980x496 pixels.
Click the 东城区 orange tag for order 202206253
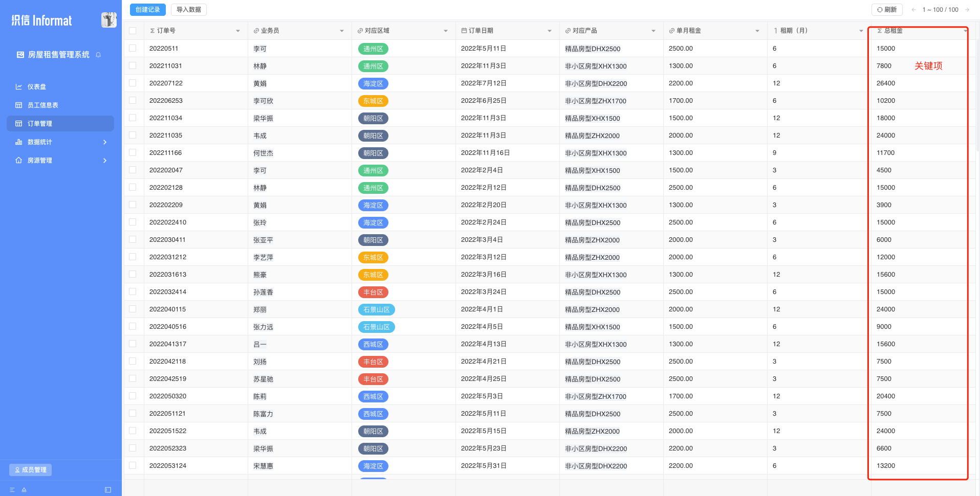tap(373, 101)
